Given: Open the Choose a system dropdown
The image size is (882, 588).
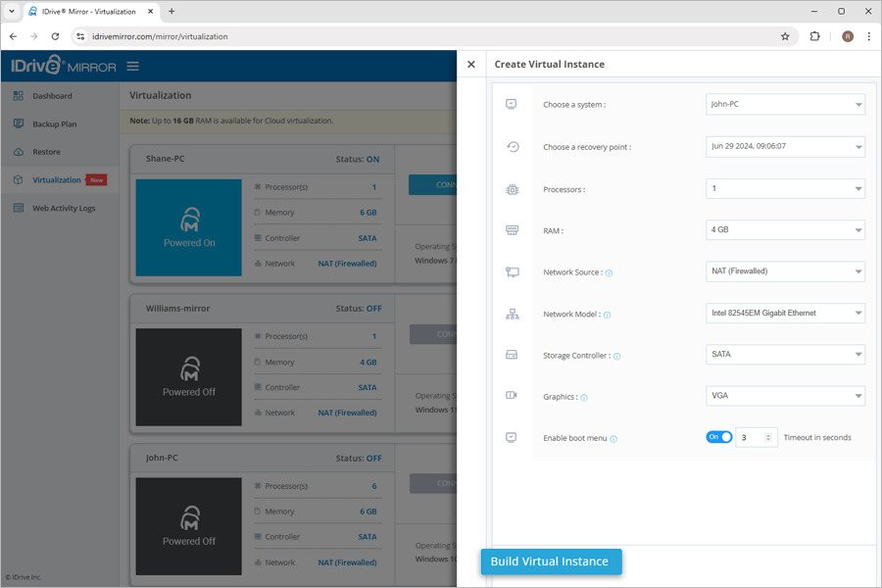Looking at the screenshot, I should (x=785, y=104).
